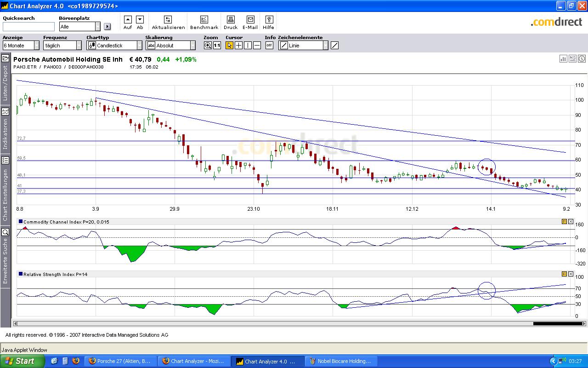Click the Windows Start button

click(22, 361)
